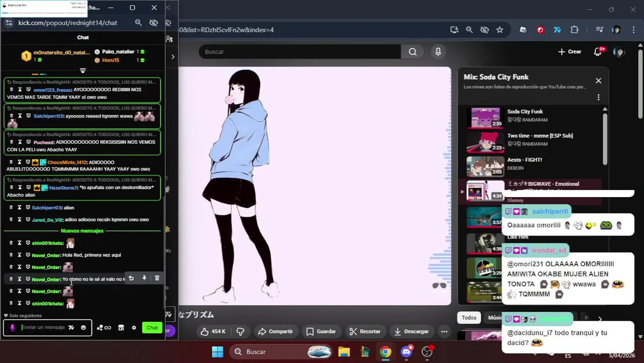Dislike the video with thumbs-down
The height and width of the screenshot is (363, 644).
240,331
